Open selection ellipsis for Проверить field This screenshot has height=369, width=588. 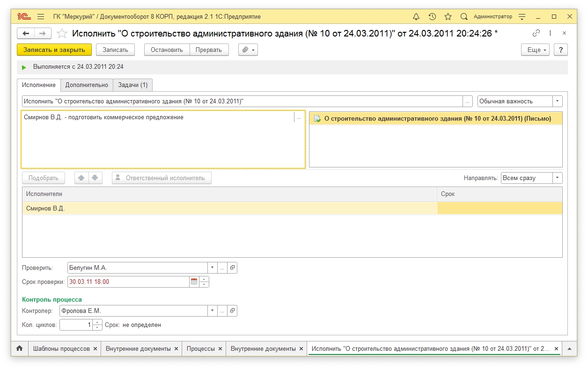[x=222, y=268]
